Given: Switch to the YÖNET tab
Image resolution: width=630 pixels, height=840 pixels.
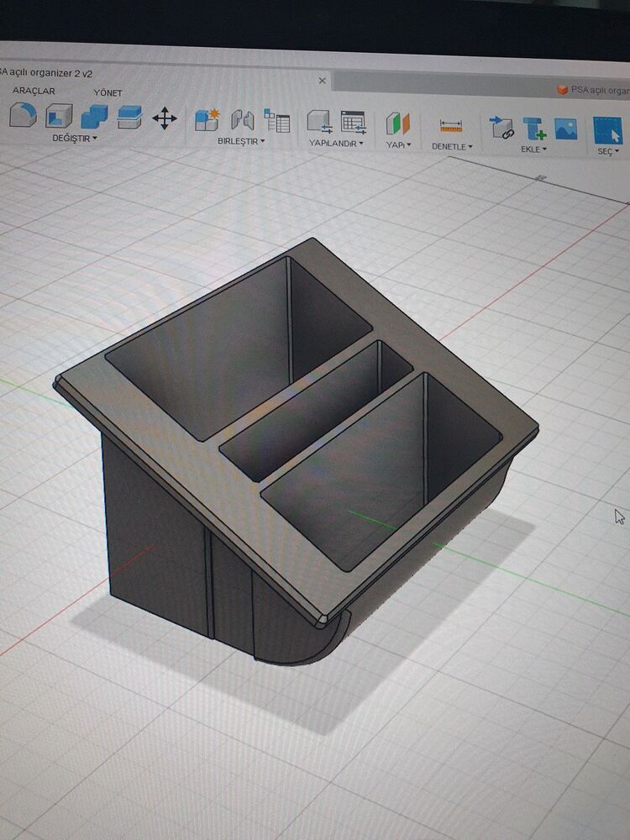Looking at the screenshot, I should 108,92.
